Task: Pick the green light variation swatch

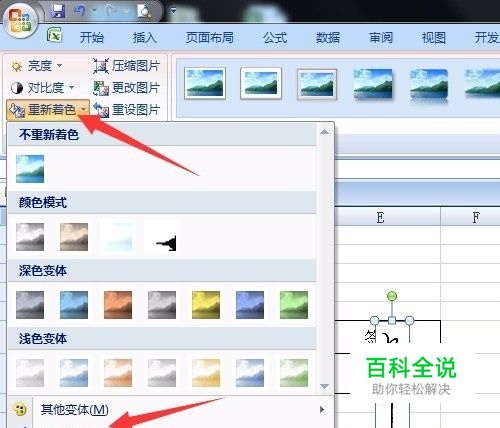Action: (294, 373)
